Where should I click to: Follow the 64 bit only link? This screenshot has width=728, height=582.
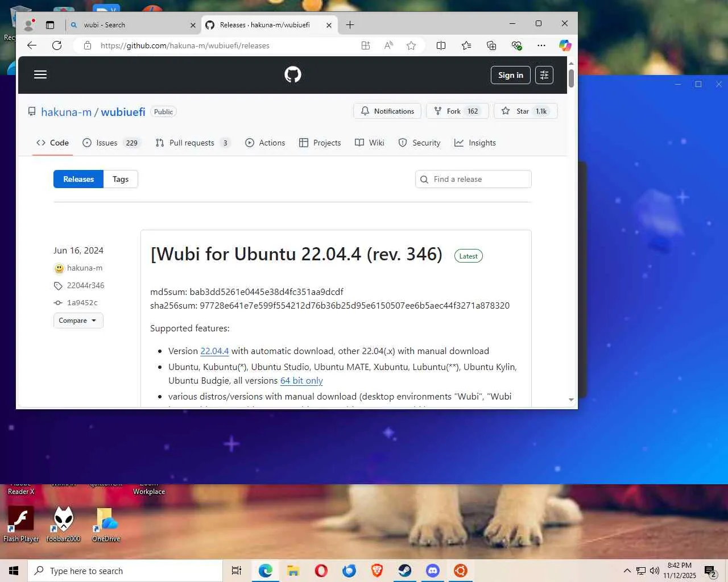point(301,381)
